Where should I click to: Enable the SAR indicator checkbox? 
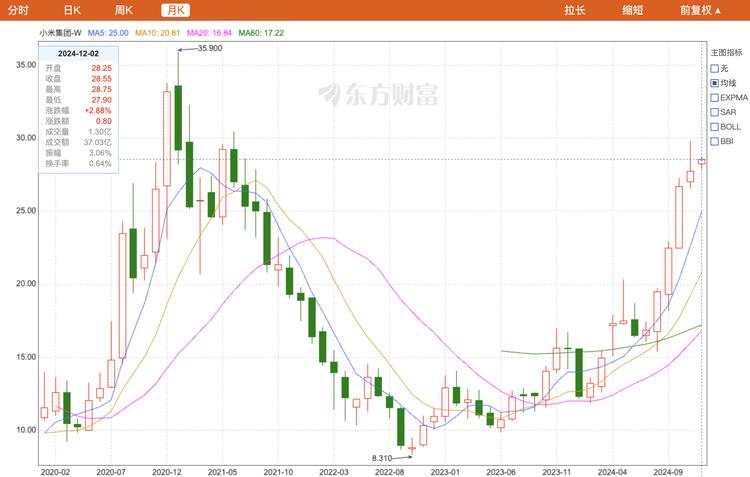714,112
